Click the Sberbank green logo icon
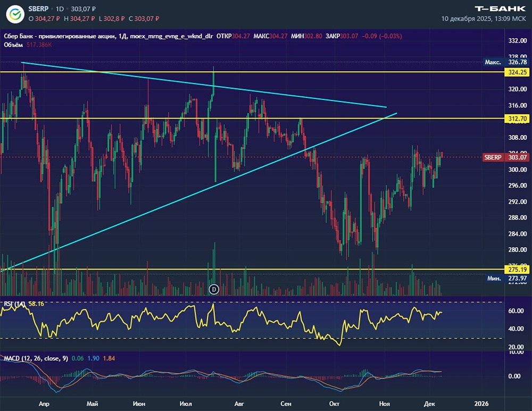Screen dimensions: 532x411 click(x=15, y=14)
